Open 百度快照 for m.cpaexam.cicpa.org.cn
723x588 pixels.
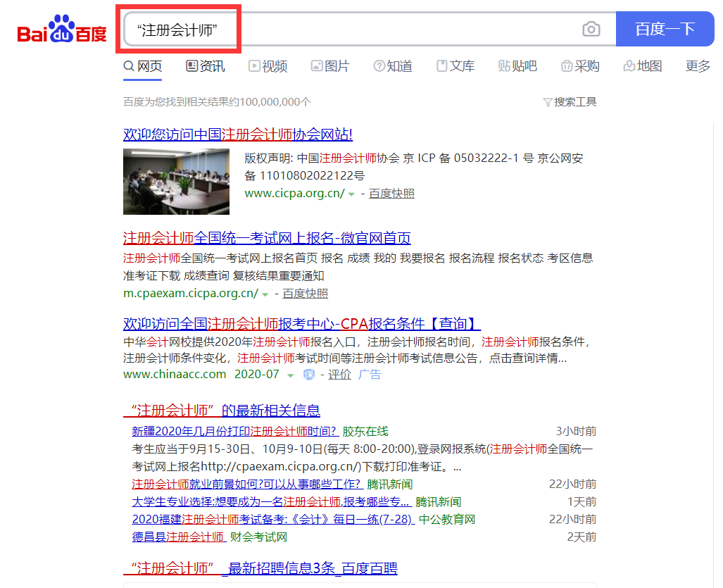tap(305, 294)
